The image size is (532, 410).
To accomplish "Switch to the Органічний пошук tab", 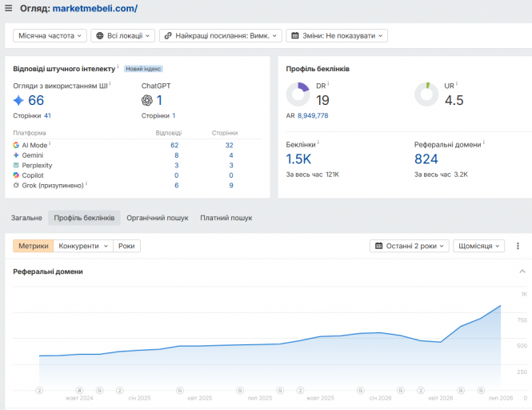I will (x=158, y=218).
